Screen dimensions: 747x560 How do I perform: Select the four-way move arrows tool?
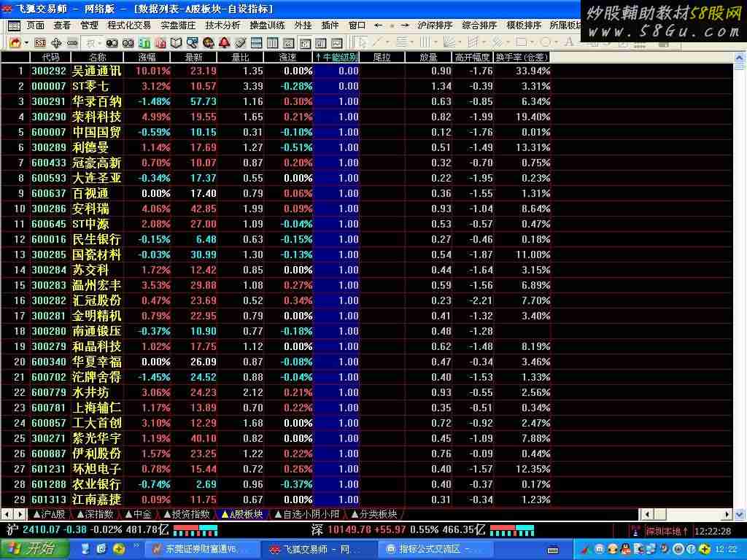[x=56, y=43]
